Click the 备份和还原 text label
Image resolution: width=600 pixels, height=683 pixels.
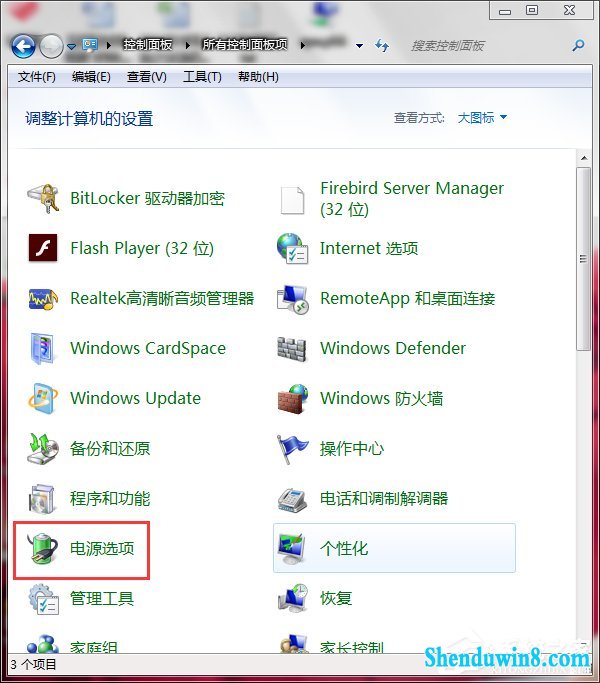110,449
